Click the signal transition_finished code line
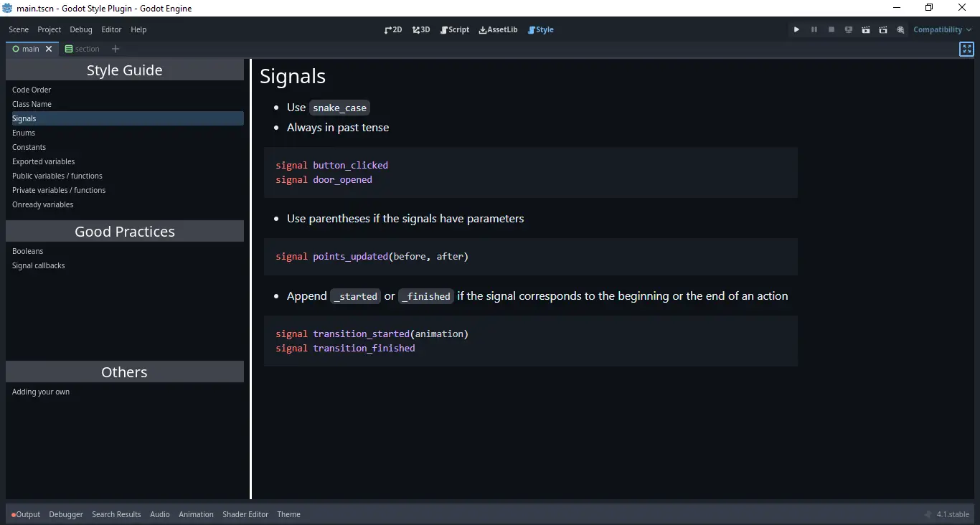 345,348
